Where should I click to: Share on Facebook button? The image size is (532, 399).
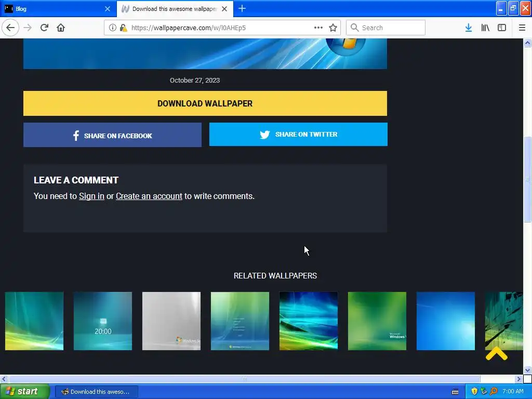click(x=112, y=135)
